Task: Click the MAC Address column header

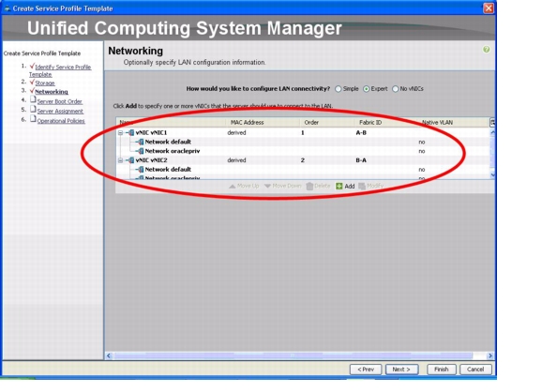Action: pos(263,122)
